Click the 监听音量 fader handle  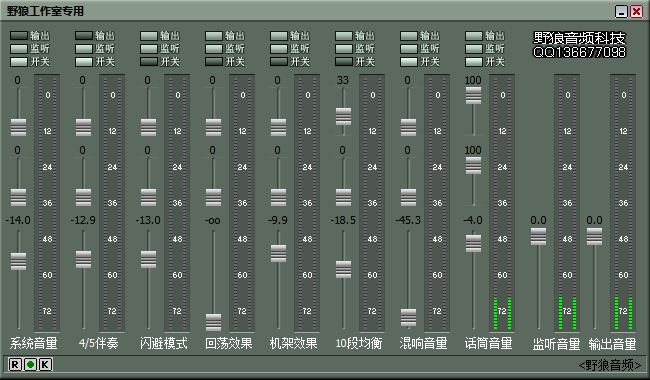click(x=538, y=237)
